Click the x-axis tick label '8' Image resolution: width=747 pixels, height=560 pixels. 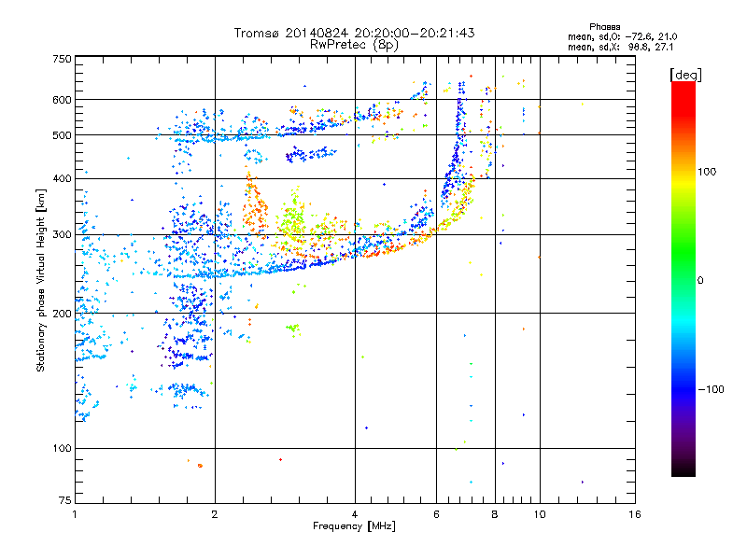[x=495, y=514]
